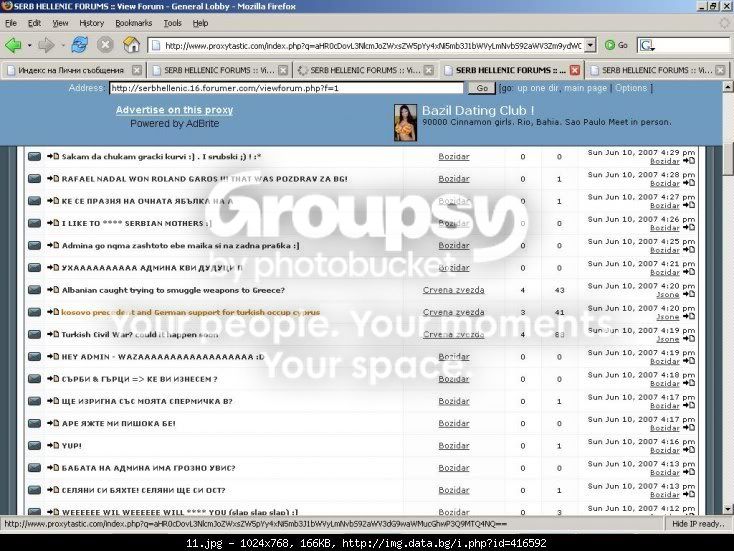
Task: Expand the URL bar history dropdown
Action: tap(590, 45)
